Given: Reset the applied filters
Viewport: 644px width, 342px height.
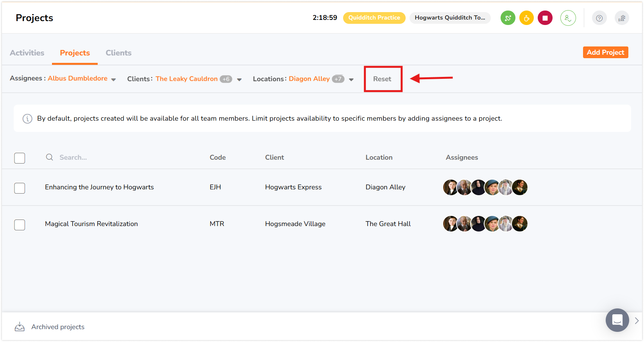Looking at the screenshot, I should pos(382,79).
